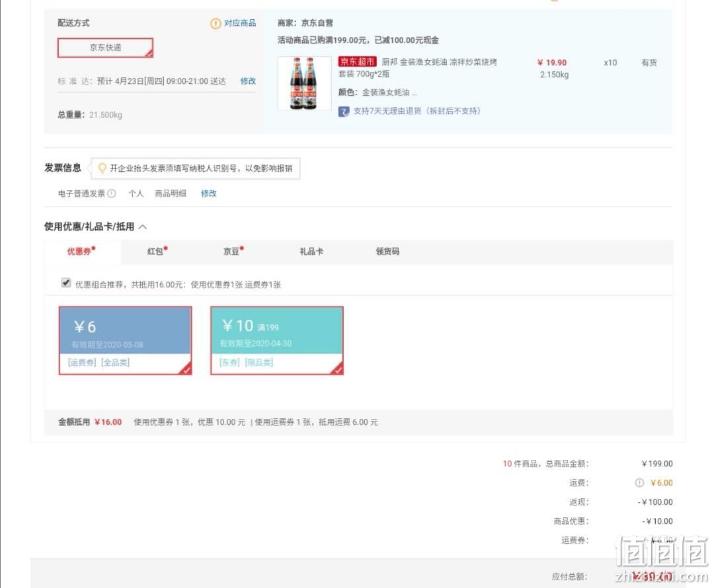This screenshot has width=714, height=588.
Task: Click info icon beside 电子普通发票
Action: [112, 194]
